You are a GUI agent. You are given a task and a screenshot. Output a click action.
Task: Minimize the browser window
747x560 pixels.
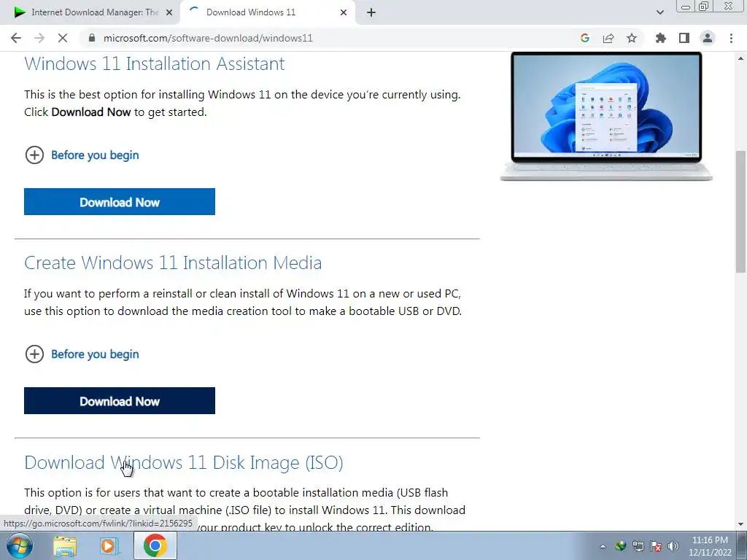tap(686, 6)
